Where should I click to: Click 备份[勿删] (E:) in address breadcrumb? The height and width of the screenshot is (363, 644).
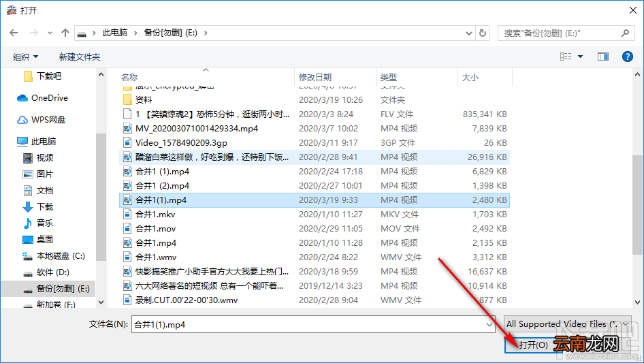(x=170, y=33)
